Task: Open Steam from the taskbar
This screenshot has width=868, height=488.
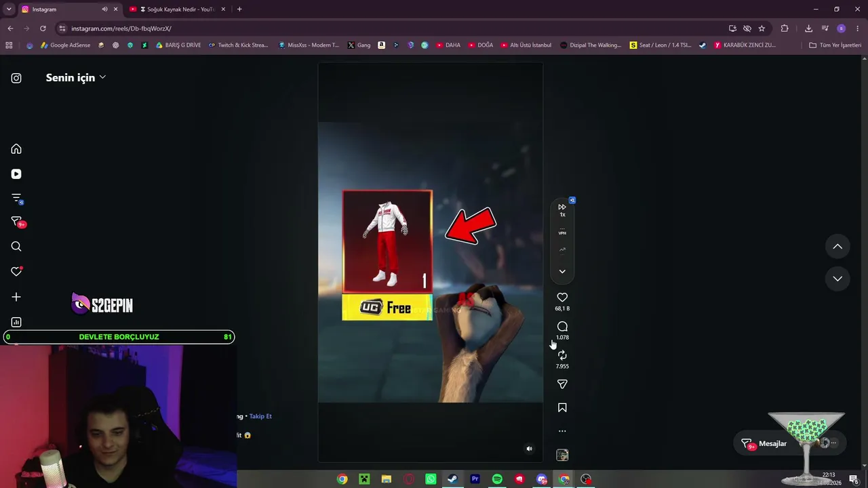Action: click(452, 479)
